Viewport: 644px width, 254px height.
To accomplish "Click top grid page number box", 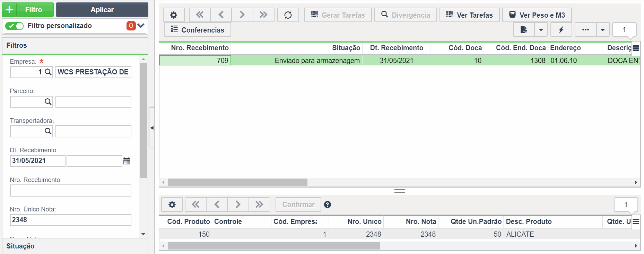I will pos(624,30).
